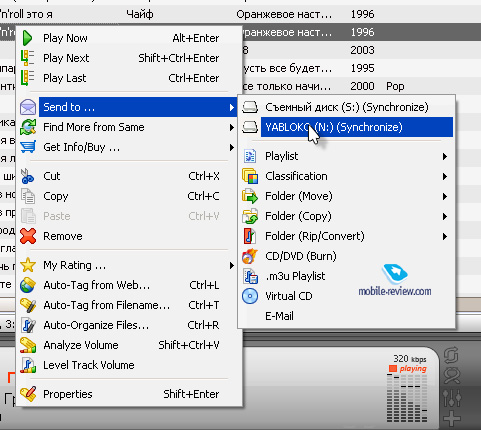Click the Playlist document icon in submenu

coord(250,156)
